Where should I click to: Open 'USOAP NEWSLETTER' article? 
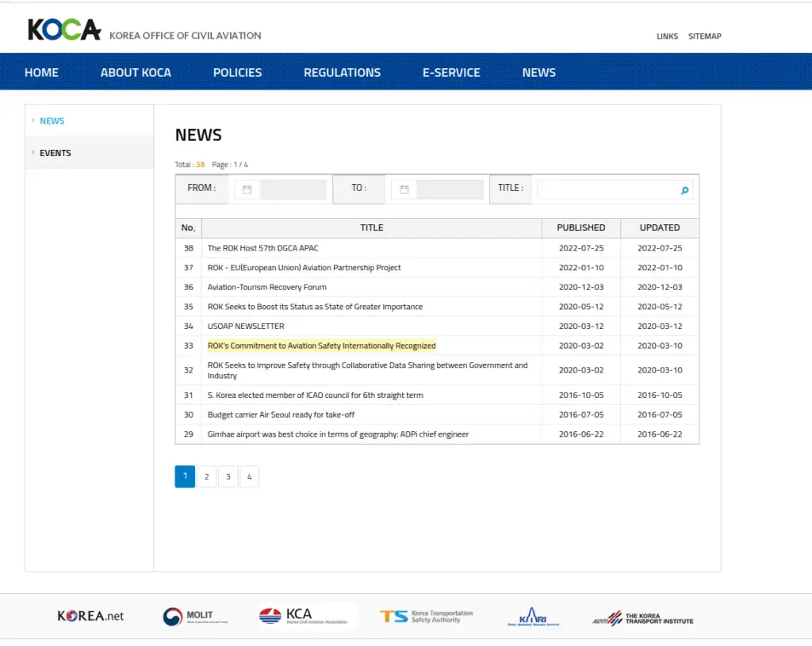point(246,326)
